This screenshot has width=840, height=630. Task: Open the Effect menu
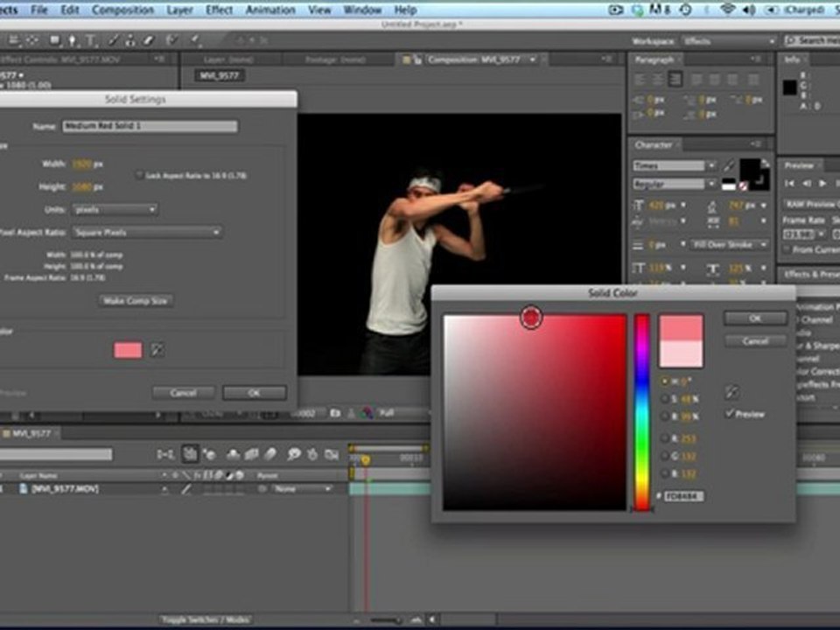tap(219, 10)
